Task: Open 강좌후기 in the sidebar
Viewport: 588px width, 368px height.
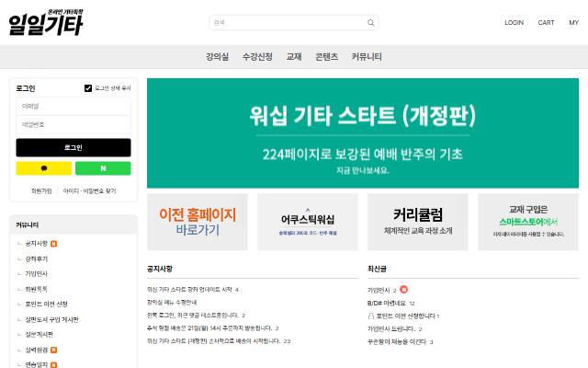Action: point(37,259)
